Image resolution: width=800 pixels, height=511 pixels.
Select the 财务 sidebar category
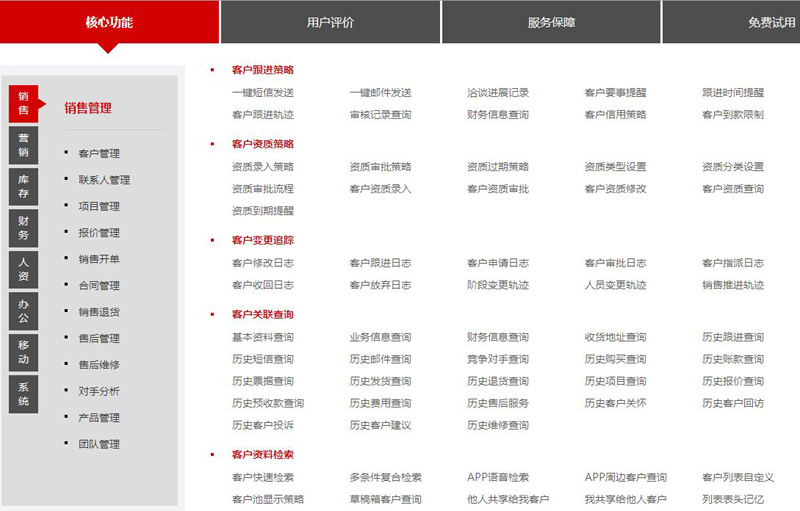point(23,228)
